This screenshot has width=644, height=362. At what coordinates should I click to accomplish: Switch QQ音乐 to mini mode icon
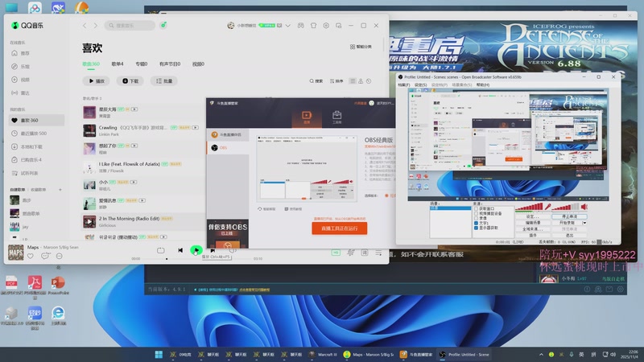tap(338, 26)
